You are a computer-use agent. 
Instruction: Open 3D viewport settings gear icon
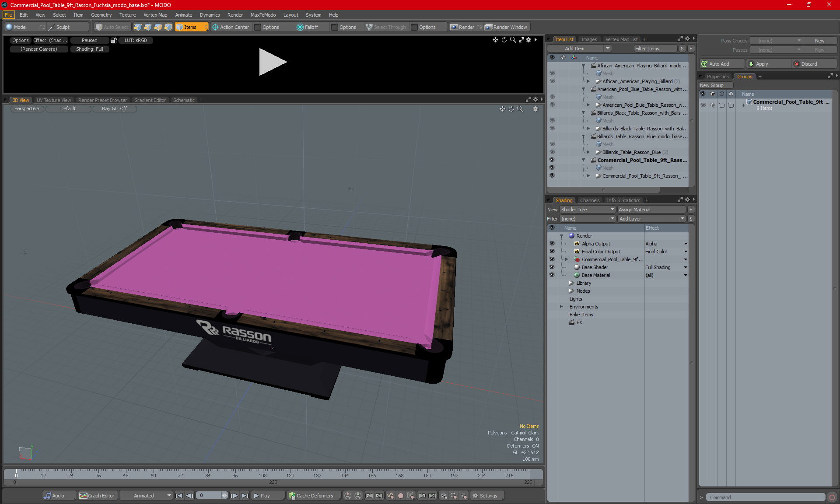535,109
